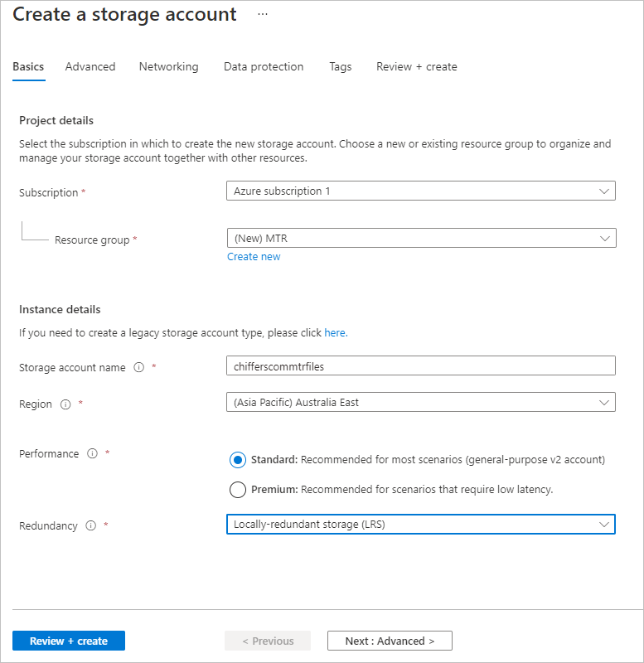644x663 pixels.
Task: Open the Region dropdown
Action: tap(420, 402)
